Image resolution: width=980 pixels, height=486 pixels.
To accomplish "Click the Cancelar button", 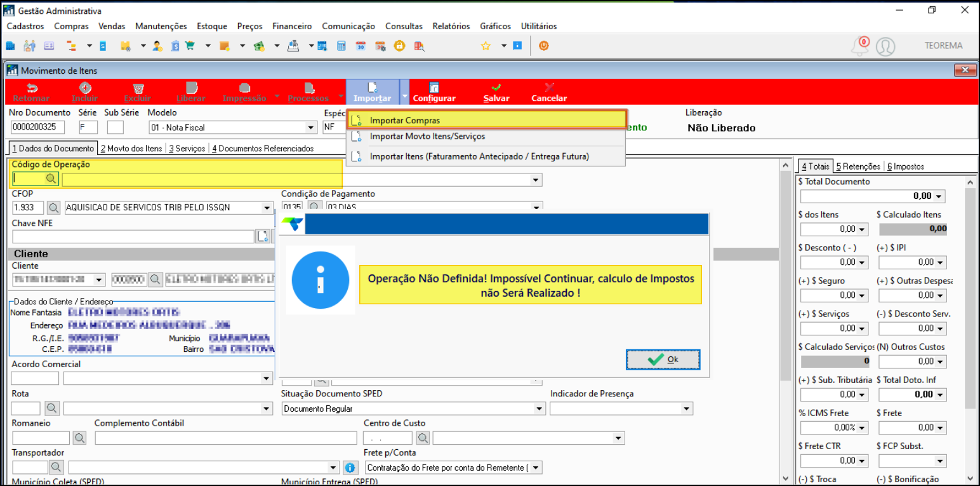I will tap(549, 92).
